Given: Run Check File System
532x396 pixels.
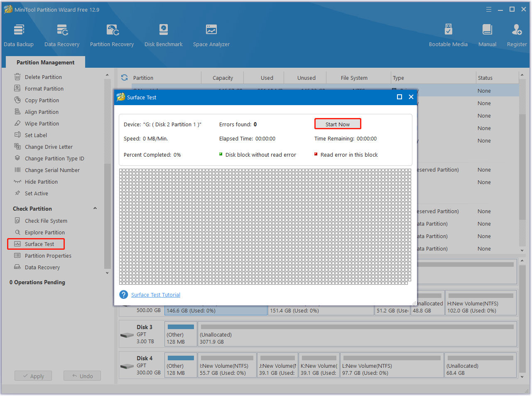Looking at the screenshot, I should (46, 221).
